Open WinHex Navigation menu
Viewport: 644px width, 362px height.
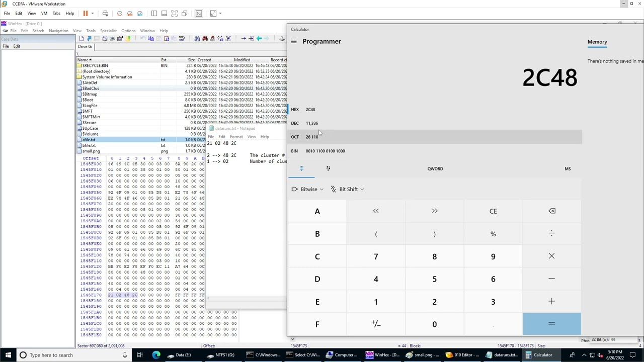[58, 31]
